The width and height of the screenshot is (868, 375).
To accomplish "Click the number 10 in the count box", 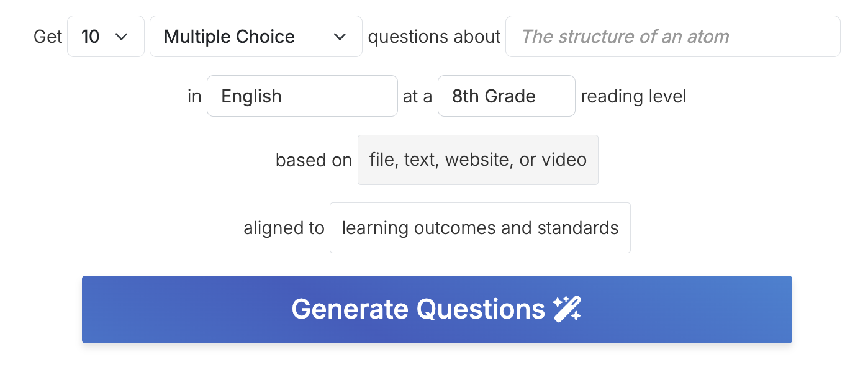I will (91, 37).
